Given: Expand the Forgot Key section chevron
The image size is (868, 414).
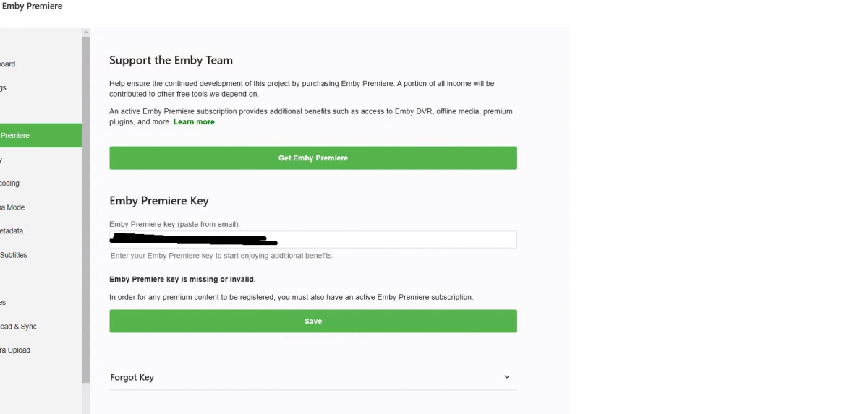Looking at the screenshot, I should pos(506,377).
